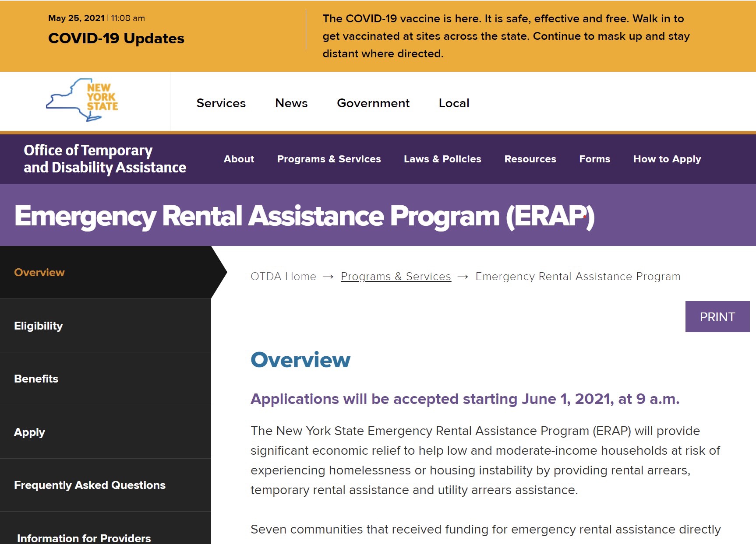Open the Forms navigation link
Screen dimensions: 756x544
pyautogui.click(x=594, y=159)
